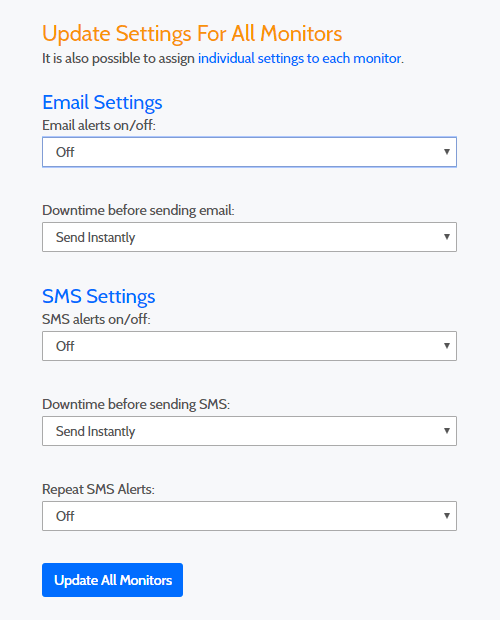This screenshot has width=500, height=620.
Task: Open the individual settings to each monitor link
Action: coord(300,59)
